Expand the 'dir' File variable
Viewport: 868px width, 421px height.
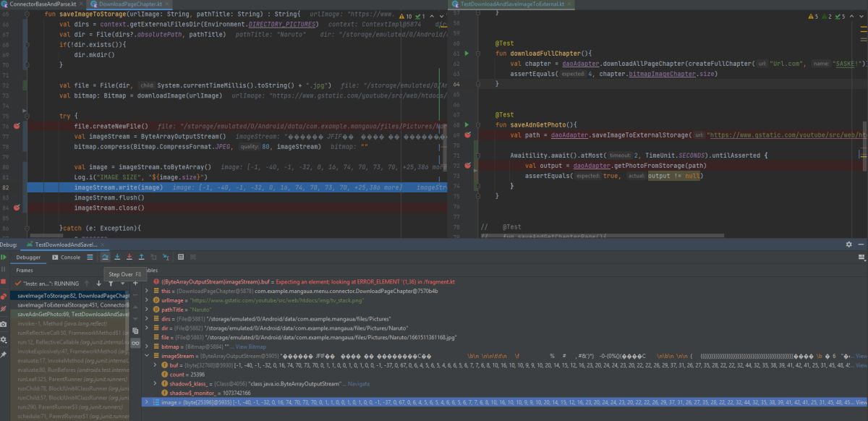tap(147, 328)
